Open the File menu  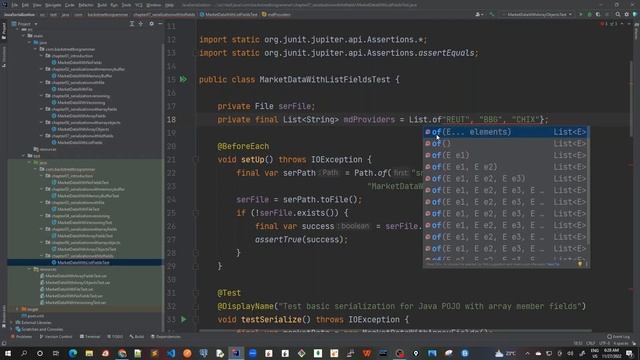click(x=15, y=5)
